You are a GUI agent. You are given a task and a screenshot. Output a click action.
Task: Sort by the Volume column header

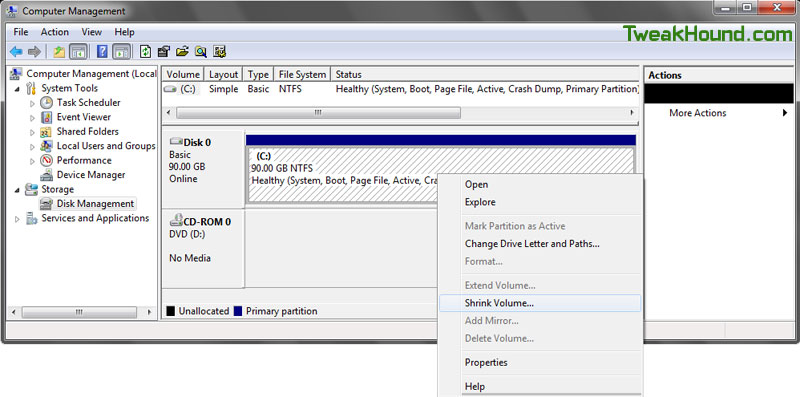click(x=183, y=75)
